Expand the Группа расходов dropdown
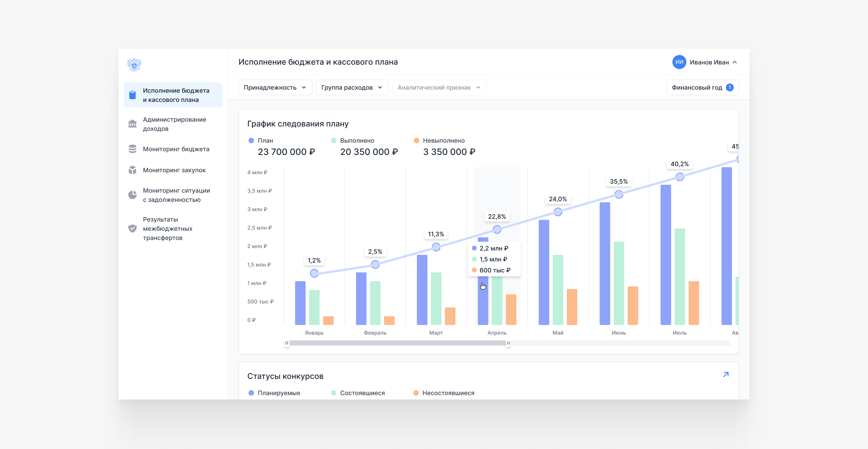 coord(352,88)
